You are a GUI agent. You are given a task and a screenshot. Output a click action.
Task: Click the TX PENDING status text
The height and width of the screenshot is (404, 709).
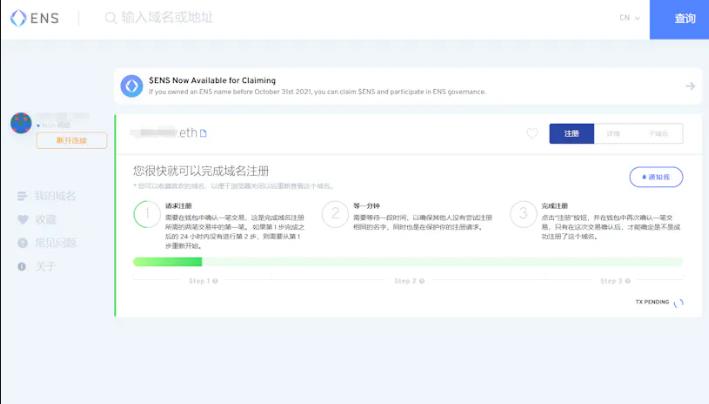coord(652,302)
